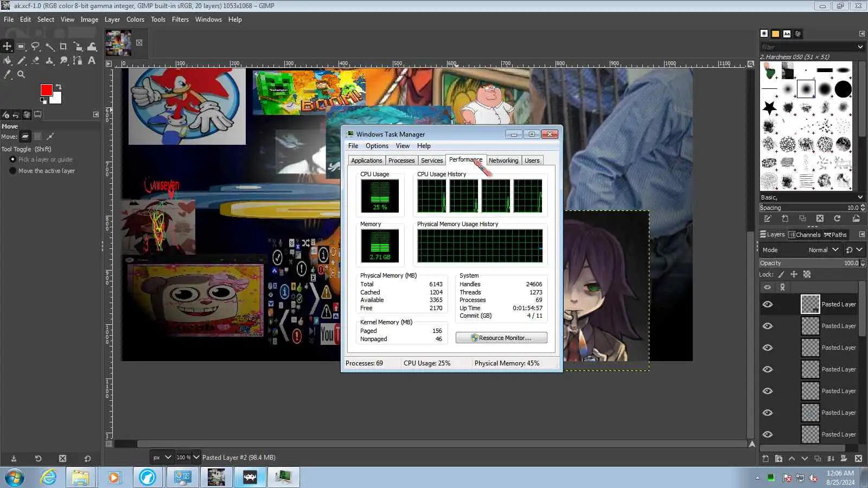Lower the active layer one step
Image resolution: width=868 pixels, height=488 pixels.
[x=805, y=459]
